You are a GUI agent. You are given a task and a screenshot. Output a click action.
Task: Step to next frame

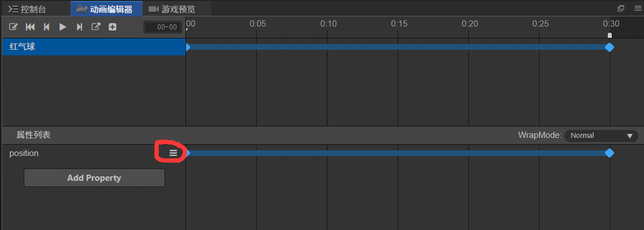pos(80,27)
